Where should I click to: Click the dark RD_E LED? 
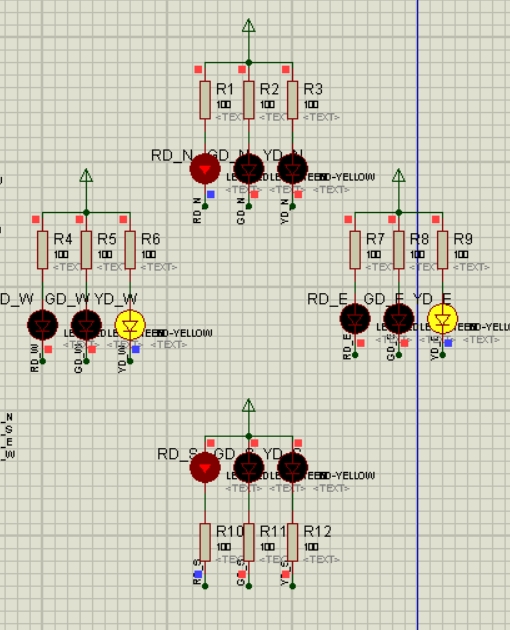pyautogui.click(x=355, y=319)
